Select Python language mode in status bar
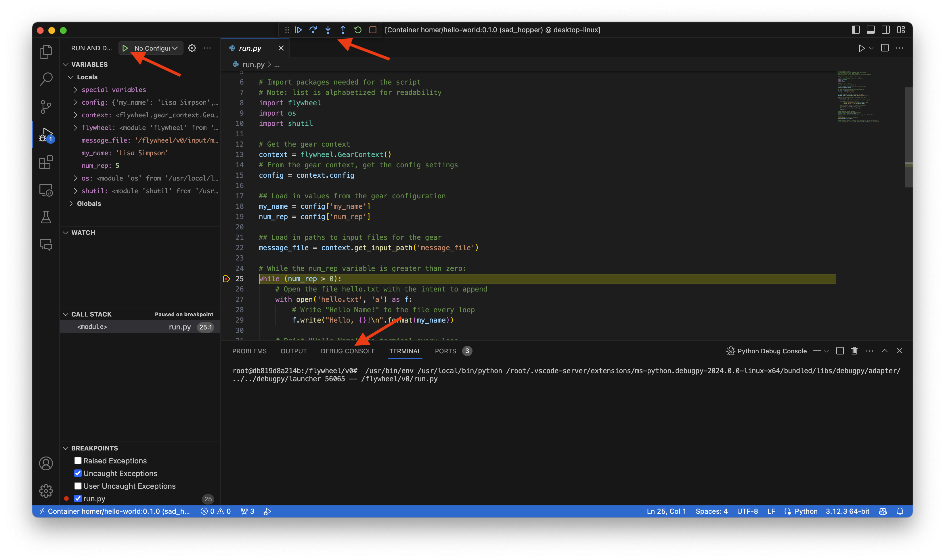The image size is (945, 560). (806, 511)
